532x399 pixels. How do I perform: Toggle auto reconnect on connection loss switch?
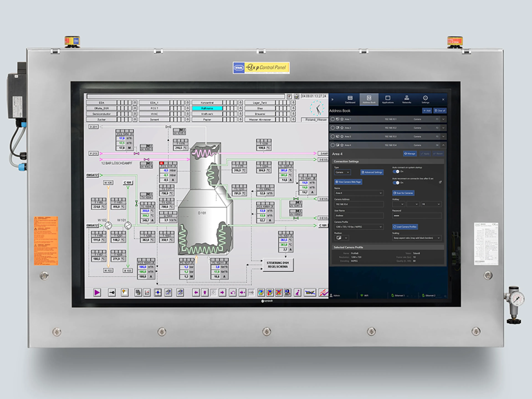click(396, 183)
